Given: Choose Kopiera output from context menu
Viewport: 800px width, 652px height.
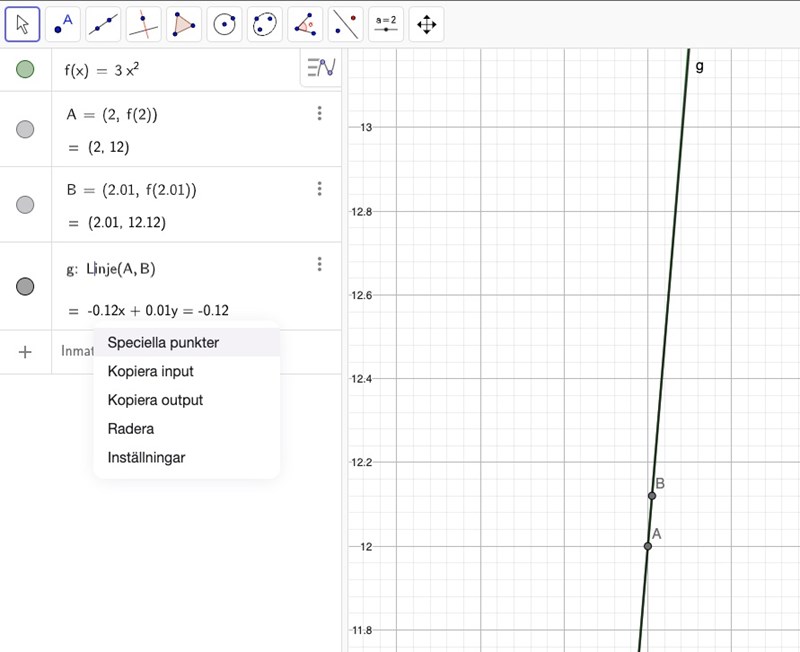Looking at the screenshot, I should coord(155,400).
